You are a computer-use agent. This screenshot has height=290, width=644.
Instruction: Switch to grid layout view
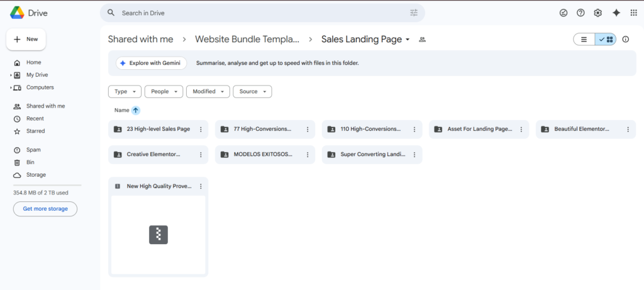606,39
